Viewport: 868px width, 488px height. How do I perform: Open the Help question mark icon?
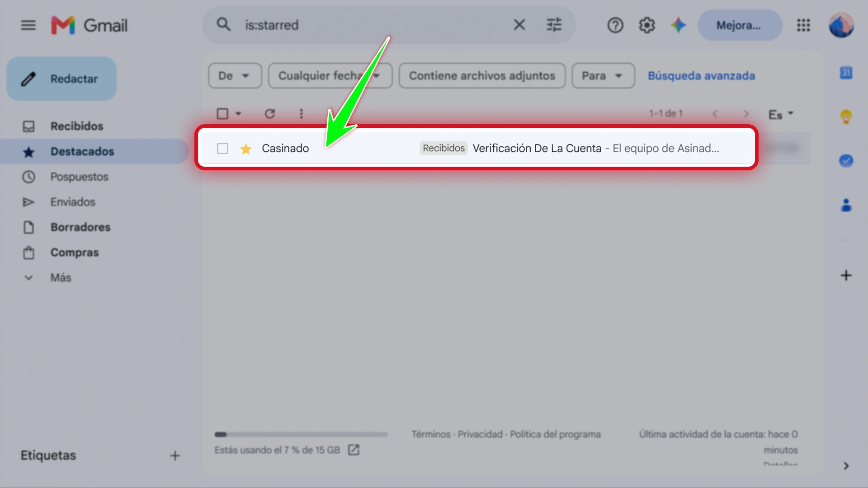pyautogui.click(x=615, y=25)
